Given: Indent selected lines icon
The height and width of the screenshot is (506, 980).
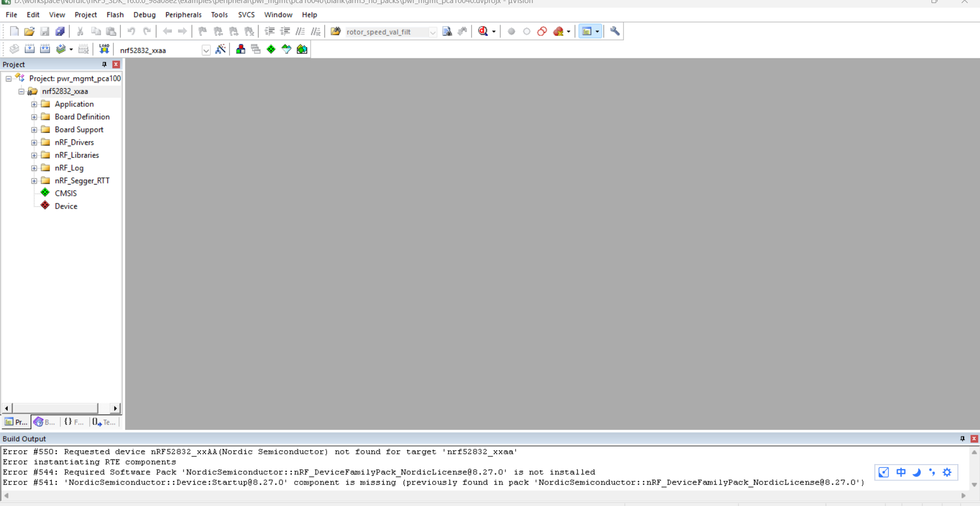Looking at the screenshot, I should pyautogui.click(x=269, y=31).
